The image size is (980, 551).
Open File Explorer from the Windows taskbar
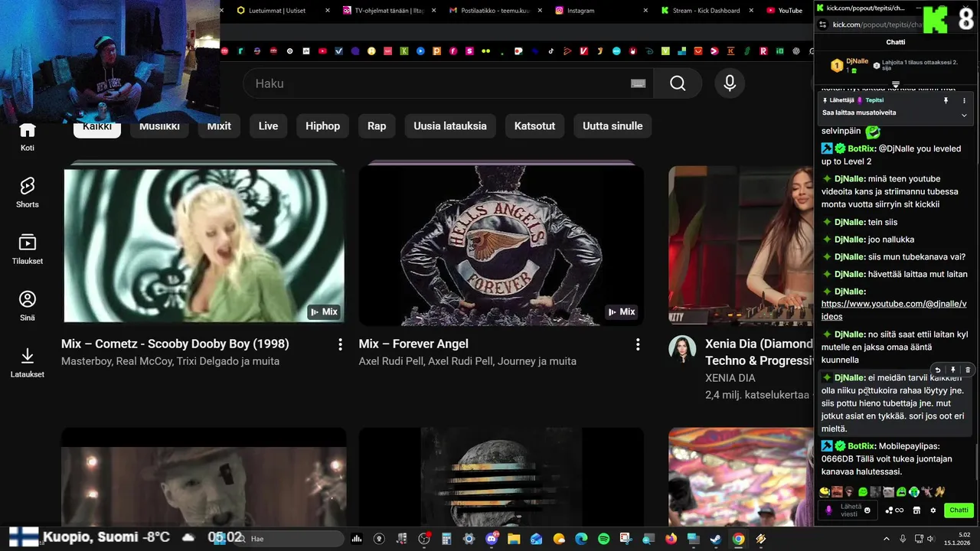(x=514, y=539)
